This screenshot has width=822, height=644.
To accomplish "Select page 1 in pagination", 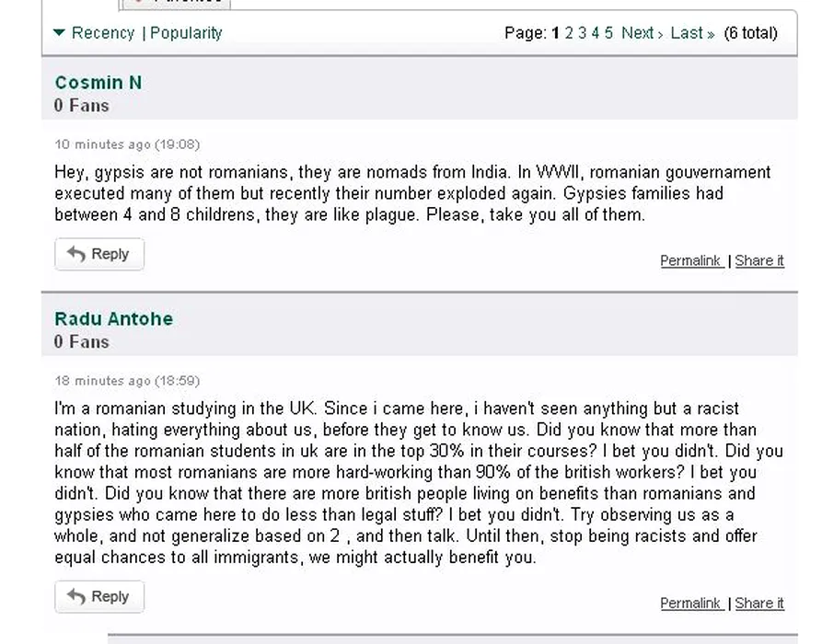I will coord(556,33).
